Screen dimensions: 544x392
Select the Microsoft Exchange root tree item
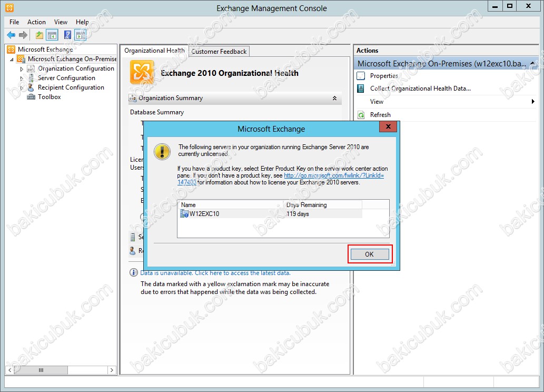pyautogui.click(x=45, y=50)
